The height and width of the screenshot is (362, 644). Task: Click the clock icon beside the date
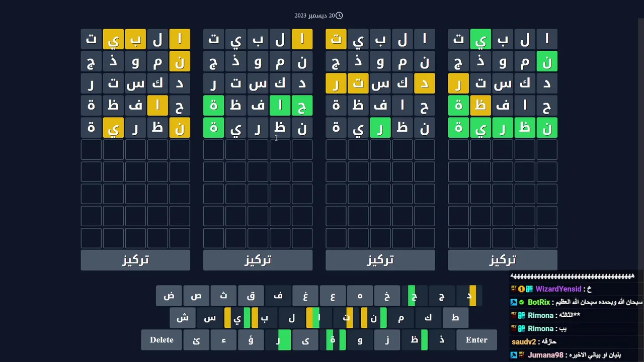coord(339,16)
